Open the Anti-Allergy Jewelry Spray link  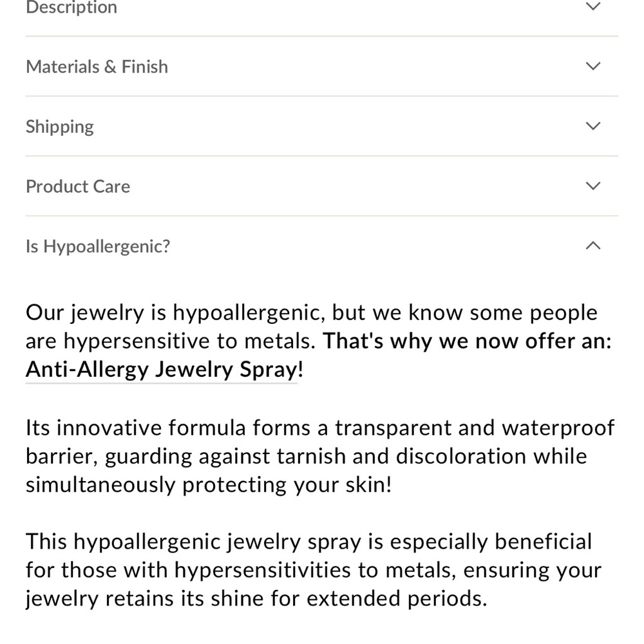point(162,369)
